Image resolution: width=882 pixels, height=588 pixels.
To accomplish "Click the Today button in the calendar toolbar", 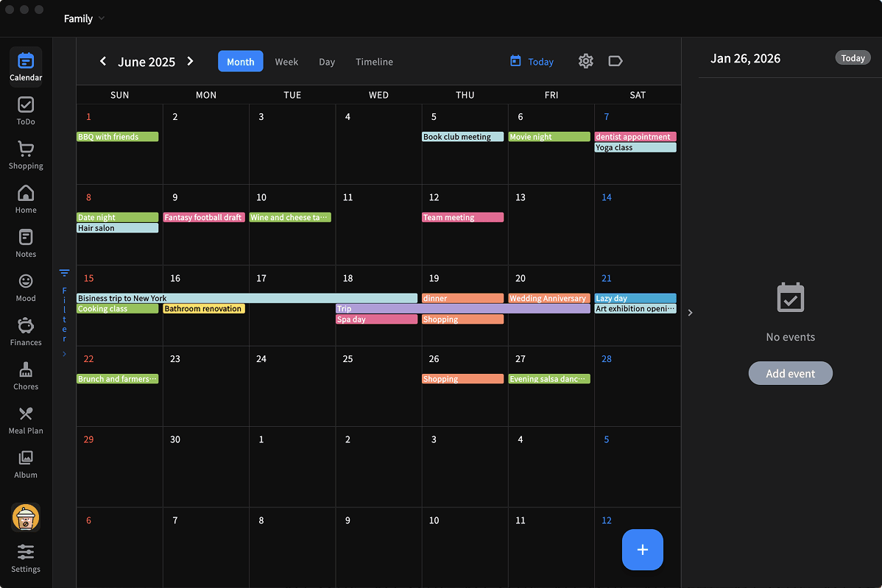I will pyautogui.click(x=532, y=62).
